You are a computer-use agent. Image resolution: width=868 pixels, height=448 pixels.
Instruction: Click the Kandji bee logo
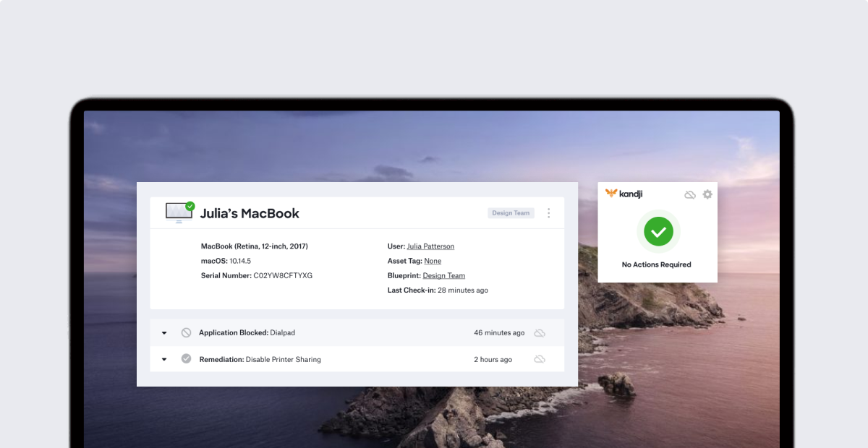point(611,194)
